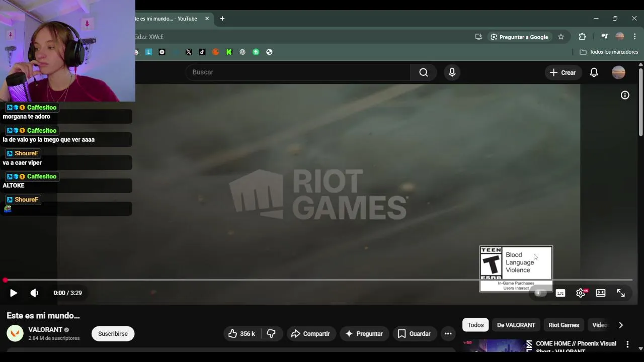The height and width of the screenshot is (362, 644).
Task: Dislike the video with thumbs down
Action: (272, 334)
